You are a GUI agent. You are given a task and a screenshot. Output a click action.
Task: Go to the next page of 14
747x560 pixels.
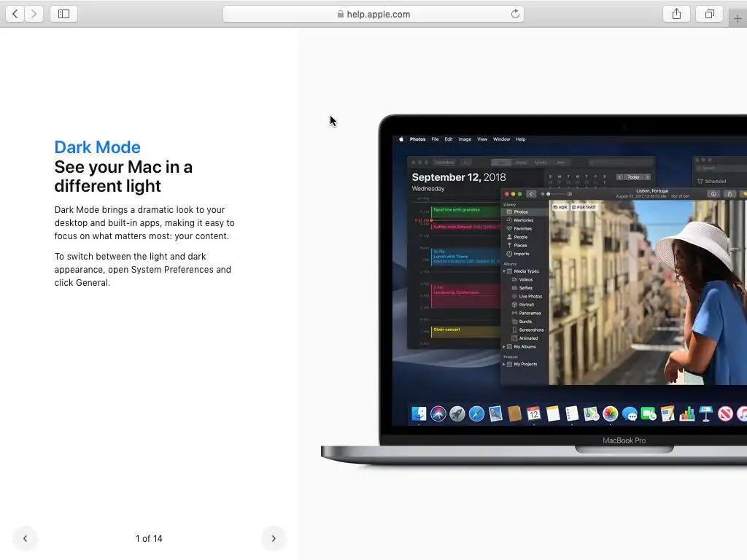274,538
